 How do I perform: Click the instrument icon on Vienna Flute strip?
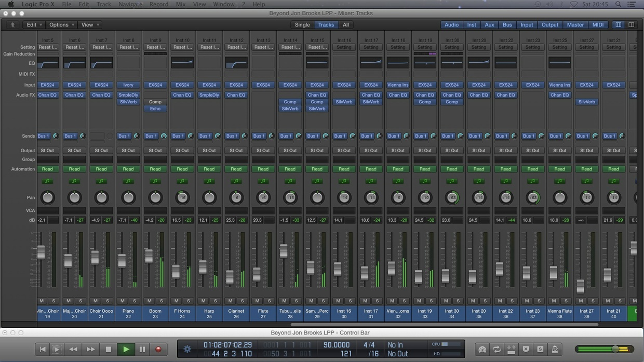pos(560,181)
